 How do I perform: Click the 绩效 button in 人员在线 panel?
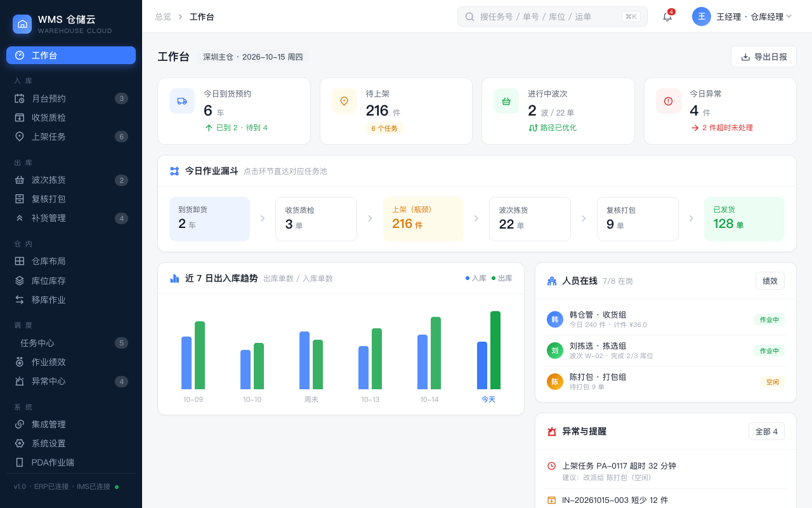click(x=770, y=281)
